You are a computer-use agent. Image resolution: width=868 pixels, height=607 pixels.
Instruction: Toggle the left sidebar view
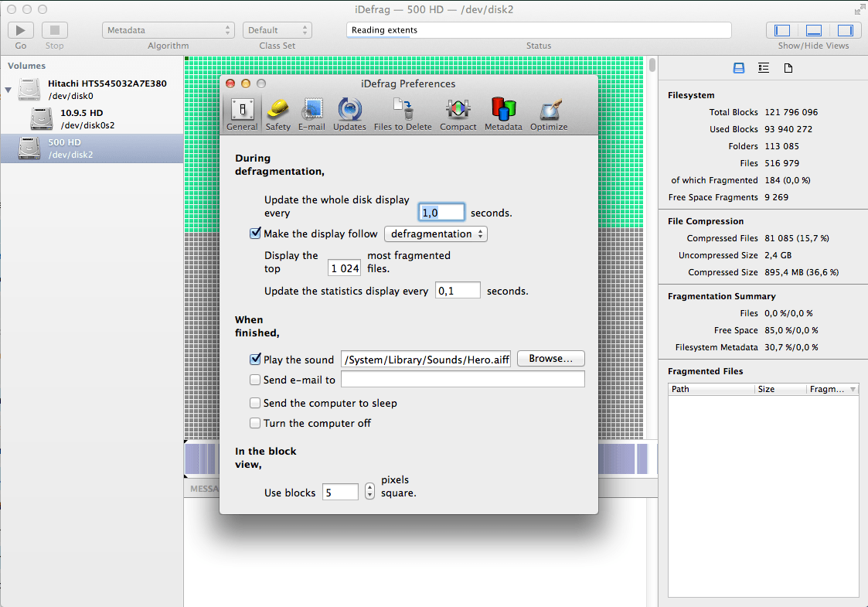[x=781, y=30]
